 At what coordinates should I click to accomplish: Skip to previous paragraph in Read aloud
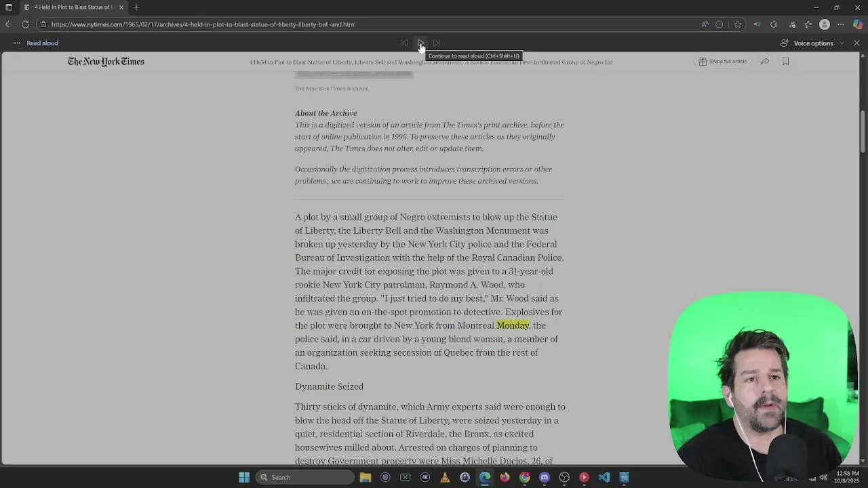click(404, 43)
